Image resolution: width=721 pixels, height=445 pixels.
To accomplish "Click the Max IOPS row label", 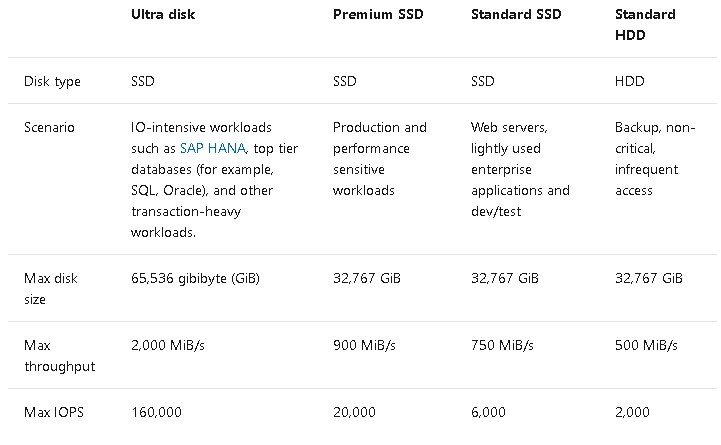I will [x=54, y=412].
